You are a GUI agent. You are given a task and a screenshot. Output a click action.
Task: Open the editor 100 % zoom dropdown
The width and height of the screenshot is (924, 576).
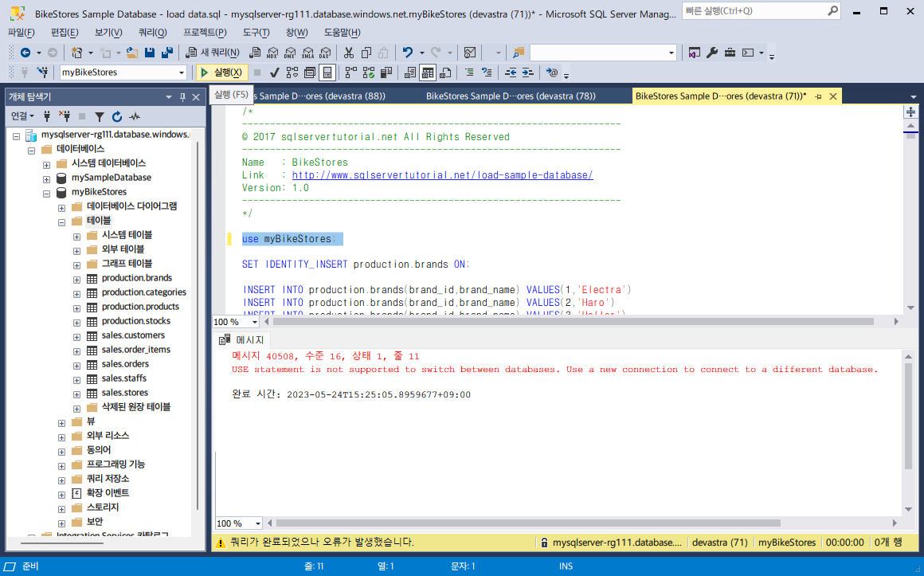pos(255,322)
